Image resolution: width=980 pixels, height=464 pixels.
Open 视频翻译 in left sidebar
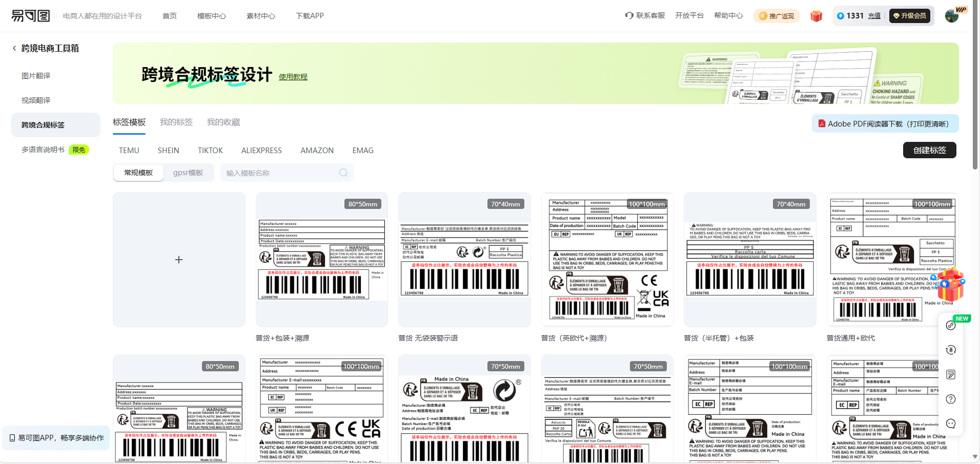pos(36,100)
